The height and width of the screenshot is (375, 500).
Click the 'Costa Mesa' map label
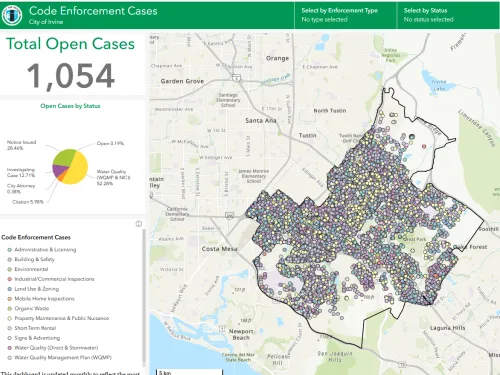[219, 249]
